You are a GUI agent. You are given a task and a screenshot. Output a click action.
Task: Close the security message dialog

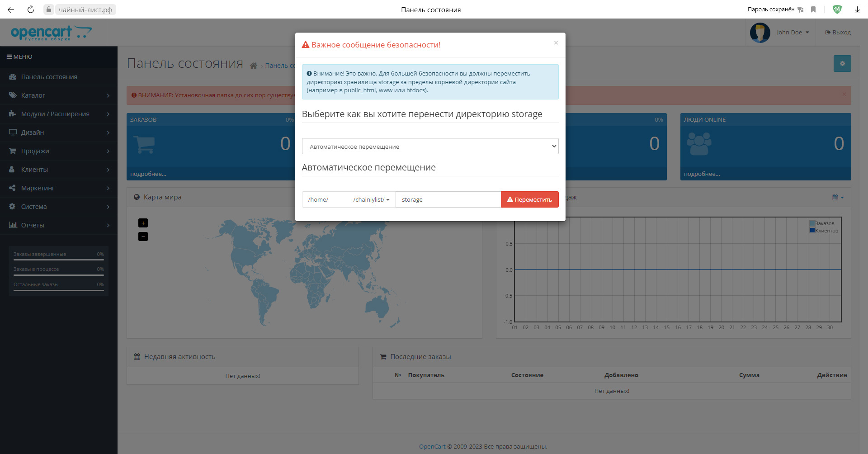point(556,43)
